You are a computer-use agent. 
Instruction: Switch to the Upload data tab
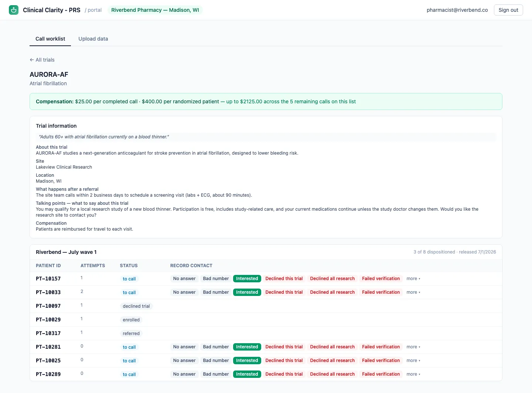click(x=93, y=39)
